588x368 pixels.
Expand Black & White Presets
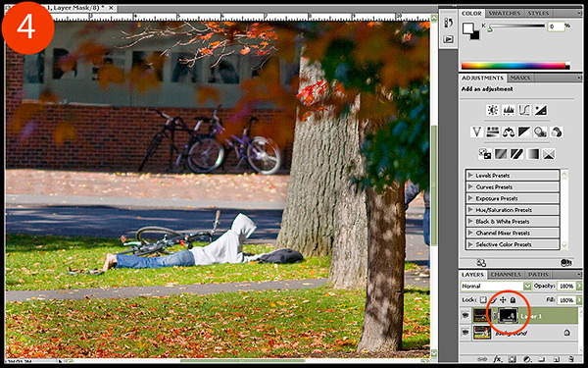coord(469,221)
